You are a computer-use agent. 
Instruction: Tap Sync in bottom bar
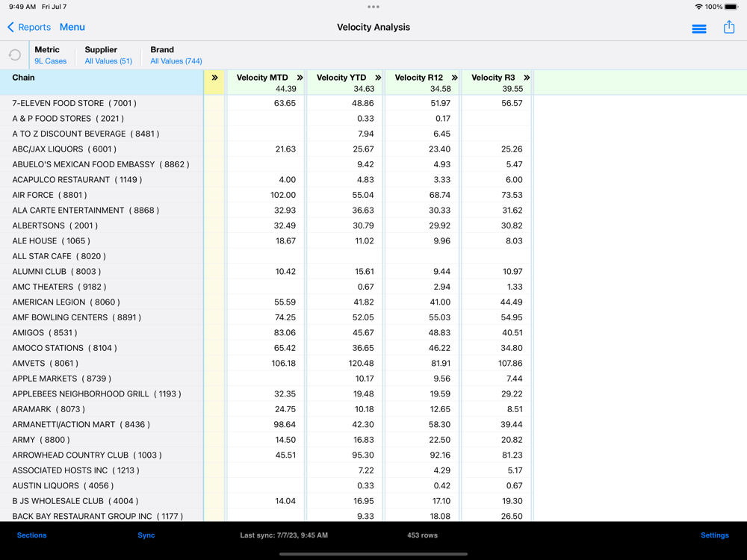tap(146, 535)
